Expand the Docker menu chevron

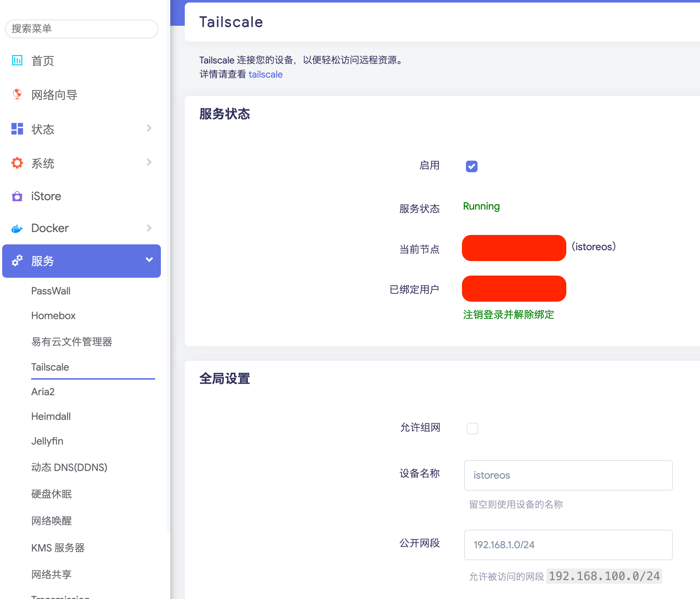pos(149,228)
